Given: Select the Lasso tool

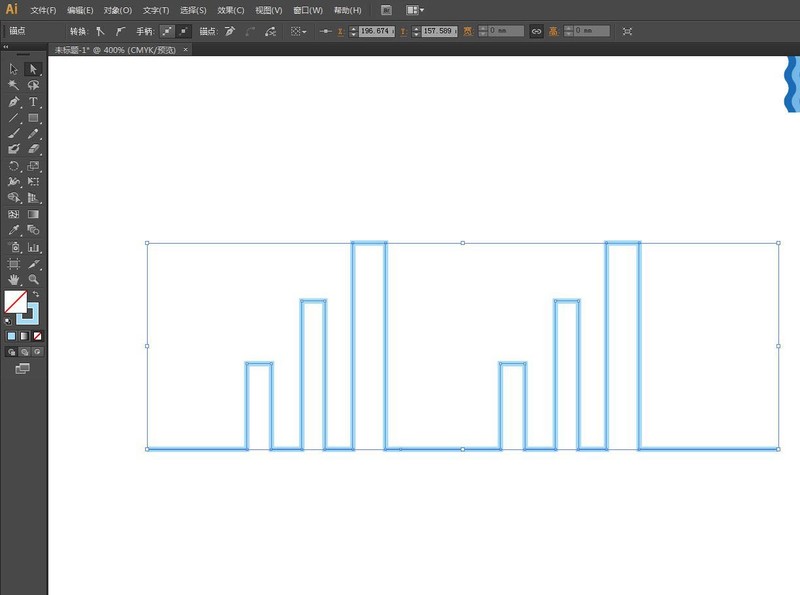Looking at the screenshot, I should point(33,85).
